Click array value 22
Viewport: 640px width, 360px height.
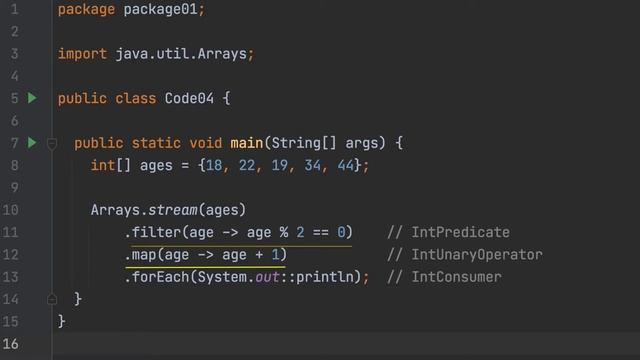coord(247,165)
